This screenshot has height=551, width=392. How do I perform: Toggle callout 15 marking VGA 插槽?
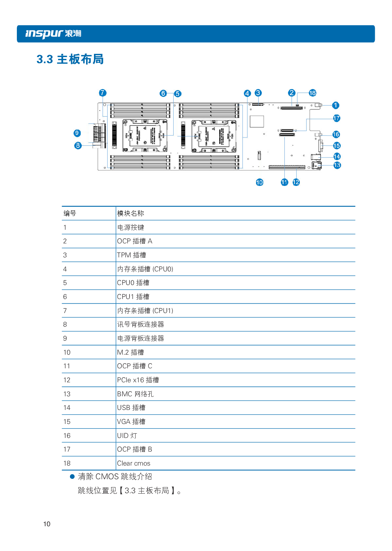pos(336,145)
